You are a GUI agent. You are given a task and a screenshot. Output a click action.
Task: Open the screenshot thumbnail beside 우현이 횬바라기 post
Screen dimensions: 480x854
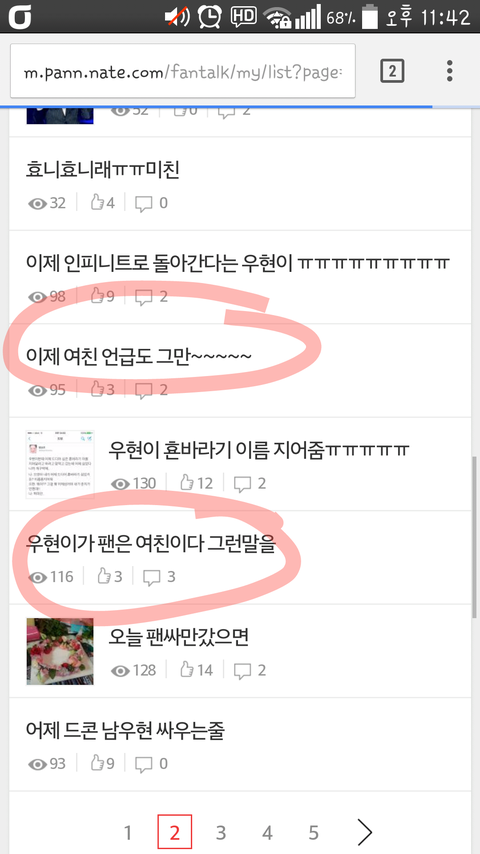pyautogui.click(x=60, y=464)
